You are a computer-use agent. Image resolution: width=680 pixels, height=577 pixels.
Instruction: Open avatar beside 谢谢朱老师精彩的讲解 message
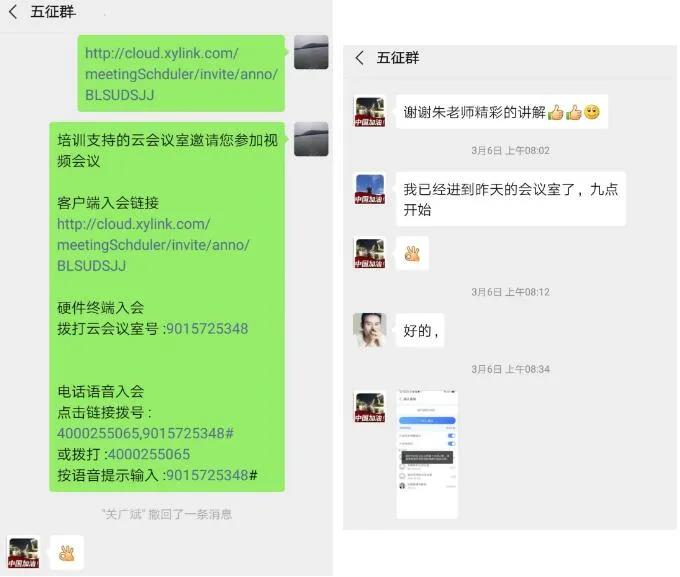pos(369,111)
